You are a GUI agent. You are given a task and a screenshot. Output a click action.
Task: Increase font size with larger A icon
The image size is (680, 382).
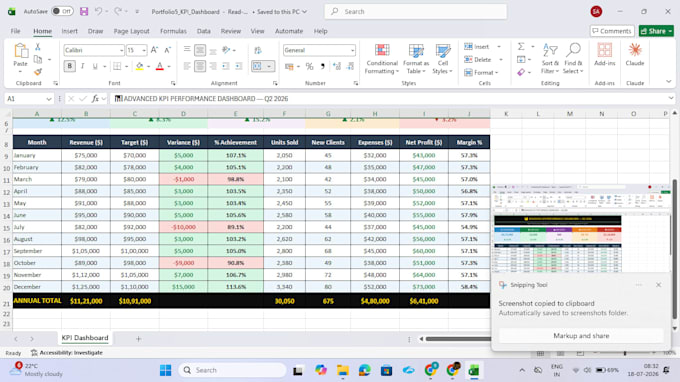pos(154,50)
